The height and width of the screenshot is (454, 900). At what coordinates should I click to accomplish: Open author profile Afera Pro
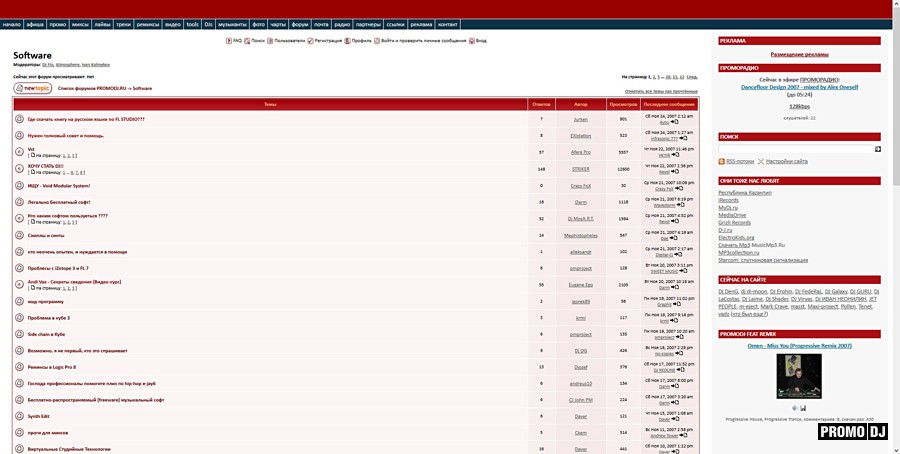(580, 153)
